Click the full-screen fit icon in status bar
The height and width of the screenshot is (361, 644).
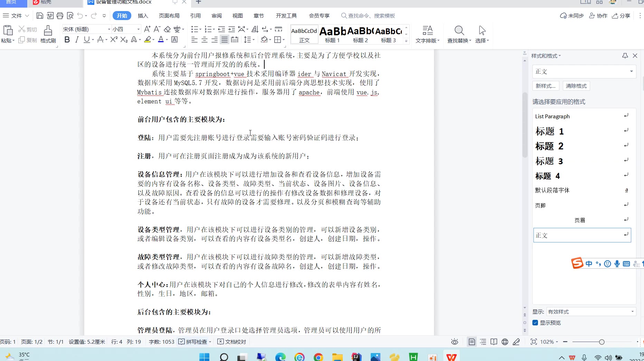534,342
